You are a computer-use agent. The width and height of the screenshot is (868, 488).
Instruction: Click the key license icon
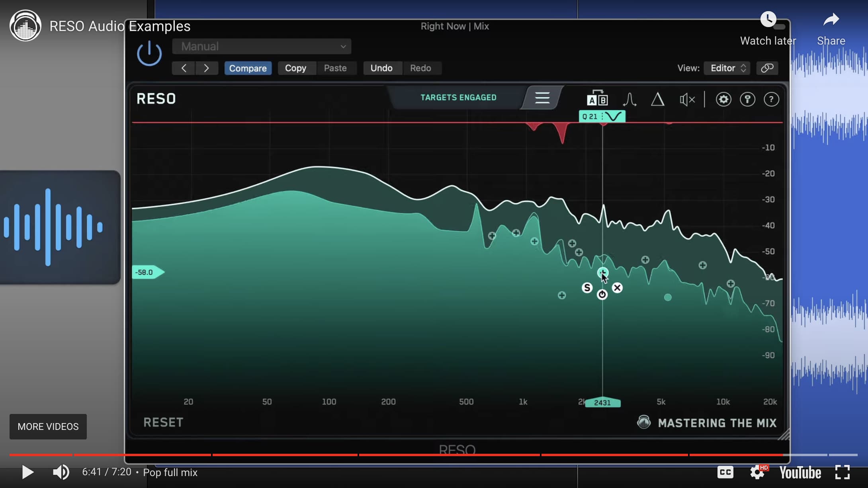747,99
